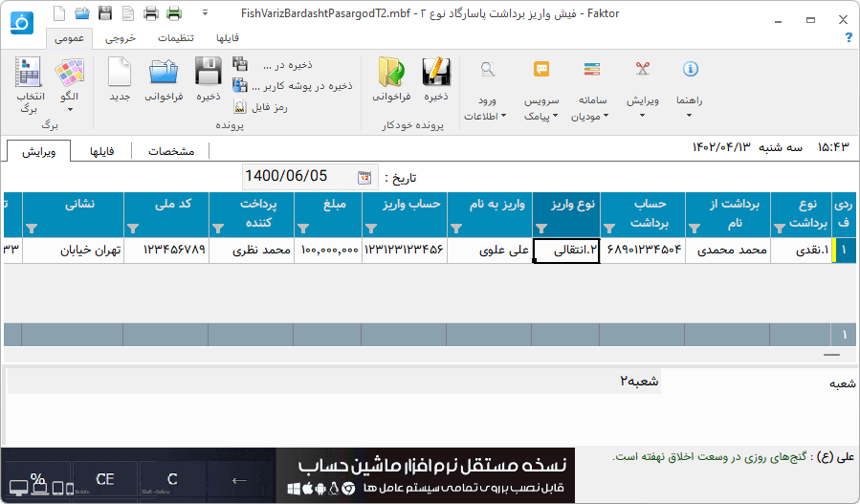Open the calendar picker beside date
This screenshot has width=860, height=504.
(364, 177)
